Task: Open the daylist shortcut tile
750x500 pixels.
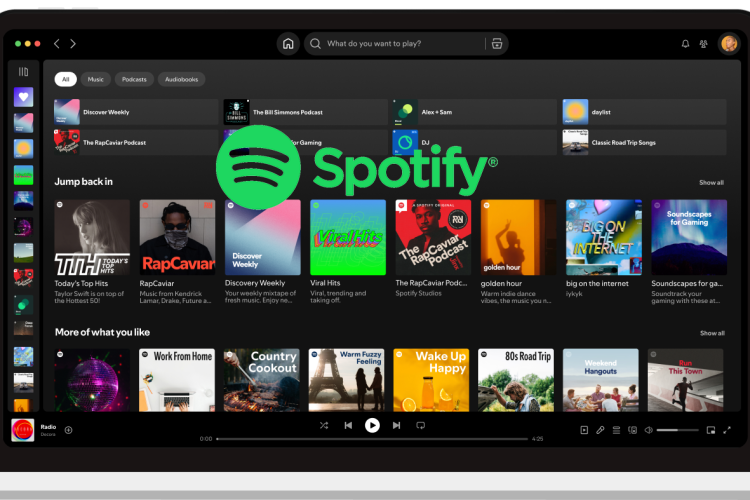Action: click(644, 112)
